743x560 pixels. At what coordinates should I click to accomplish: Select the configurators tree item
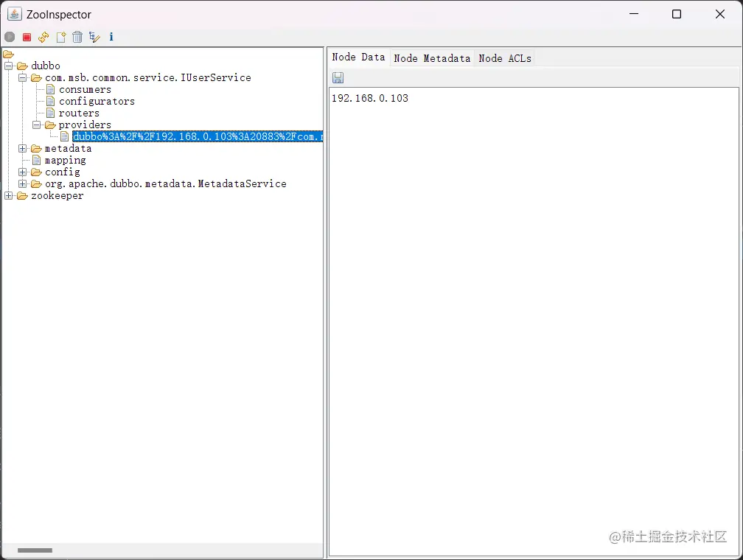tap(97, 102)
